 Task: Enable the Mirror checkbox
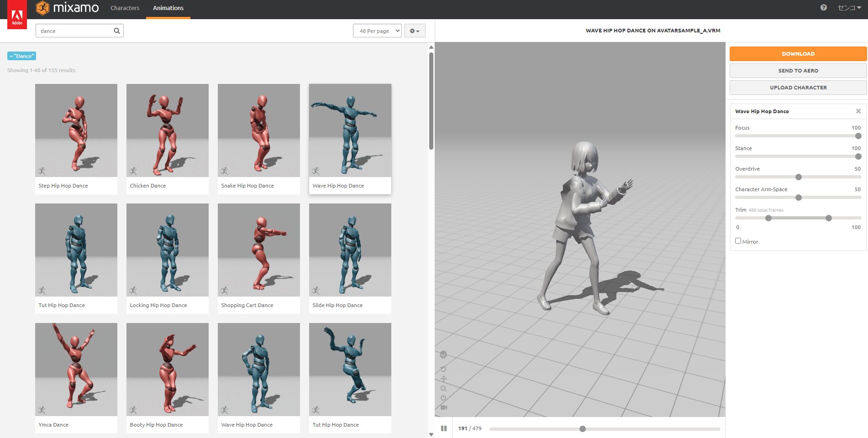[738, 240]
